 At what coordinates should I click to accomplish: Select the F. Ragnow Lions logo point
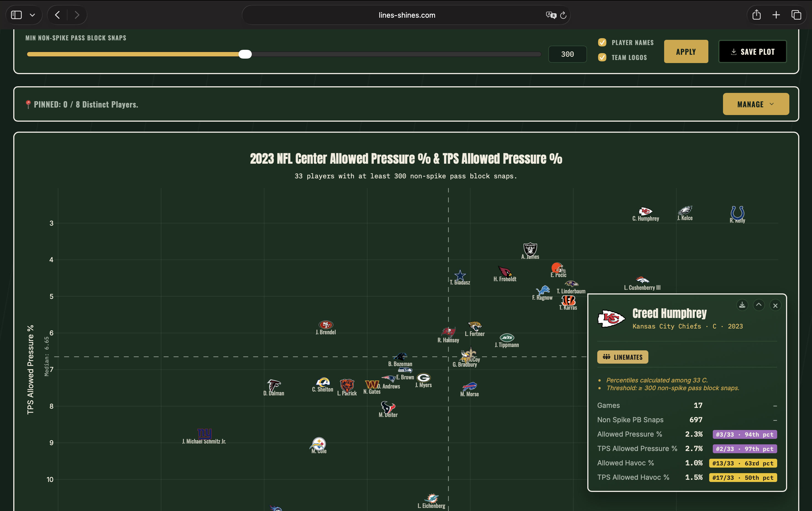pos(543,290)
